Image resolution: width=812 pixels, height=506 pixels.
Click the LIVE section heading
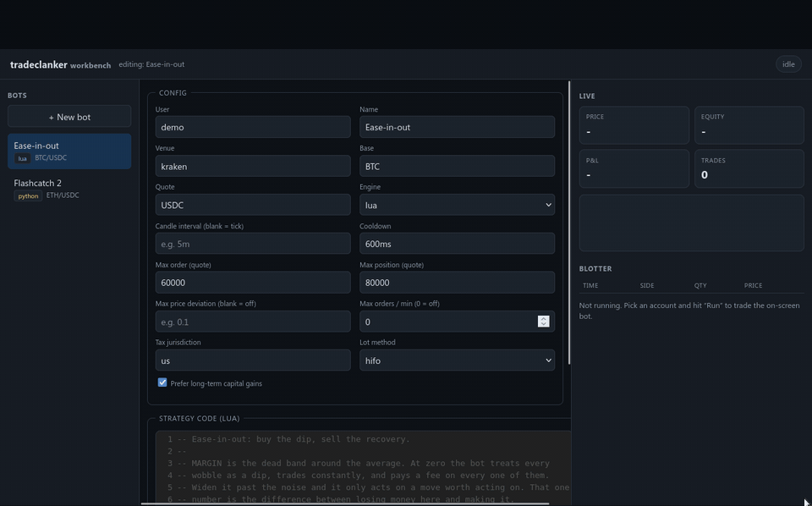tap(587, 96)
